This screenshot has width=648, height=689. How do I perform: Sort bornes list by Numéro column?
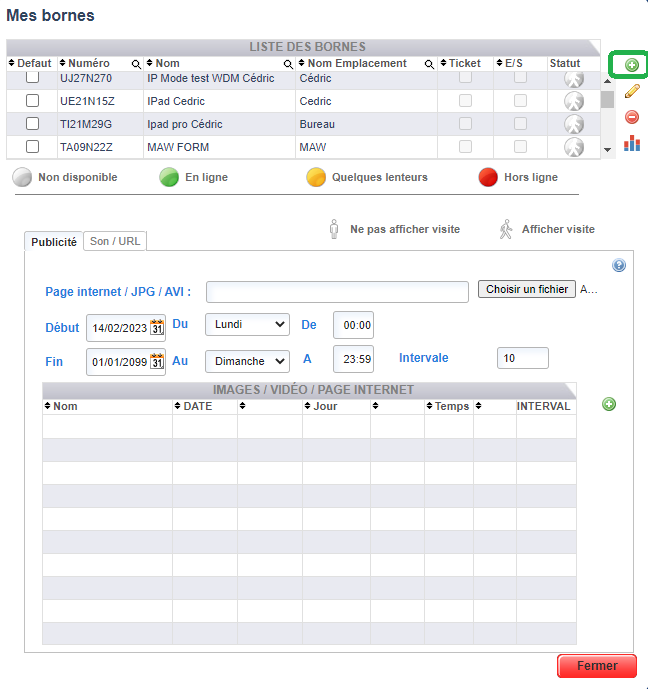[62, 63]
